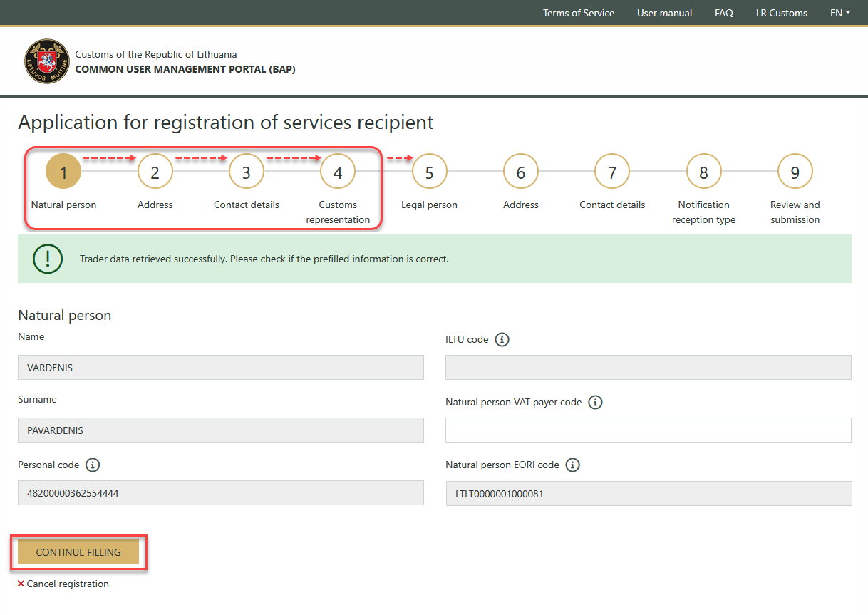The image size is (868, 615).
Task: Click the Natural person VAT payer code field
Action: [x=648, y=430]
